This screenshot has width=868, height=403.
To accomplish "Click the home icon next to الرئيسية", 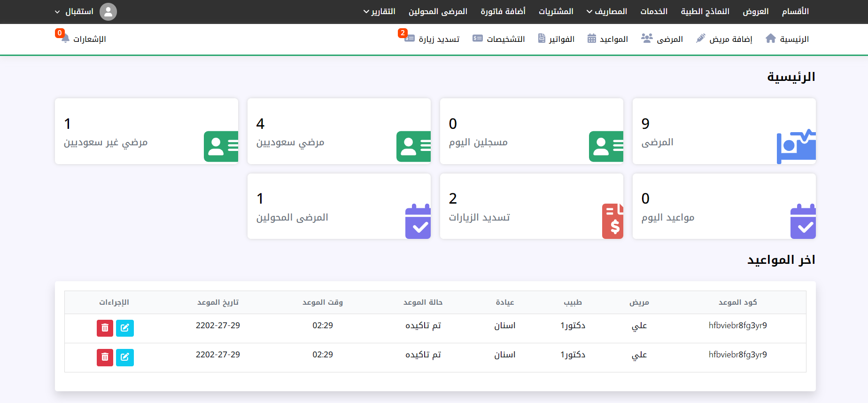I will [770, 39].
